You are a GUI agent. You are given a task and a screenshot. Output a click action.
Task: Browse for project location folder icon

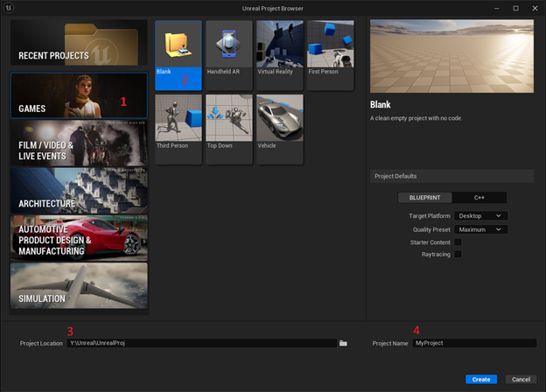point(344,343)
